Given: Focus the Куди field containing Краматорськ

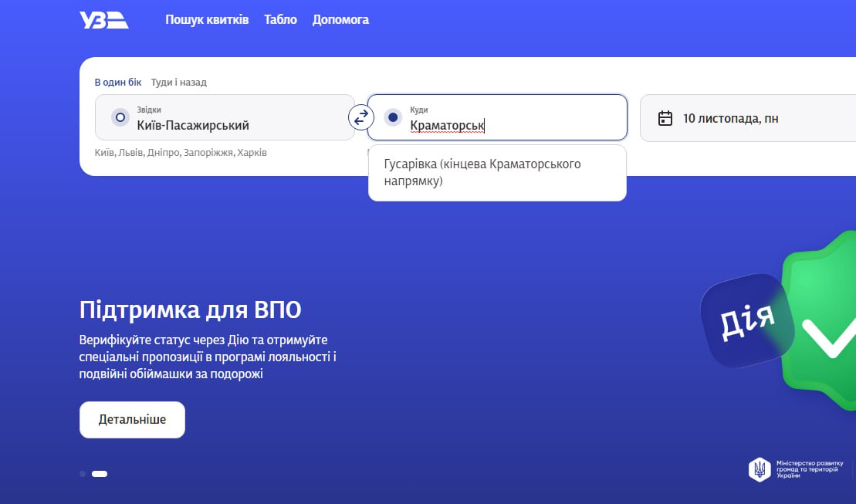Looking at the screenshot, I should [x=509, y=118].
